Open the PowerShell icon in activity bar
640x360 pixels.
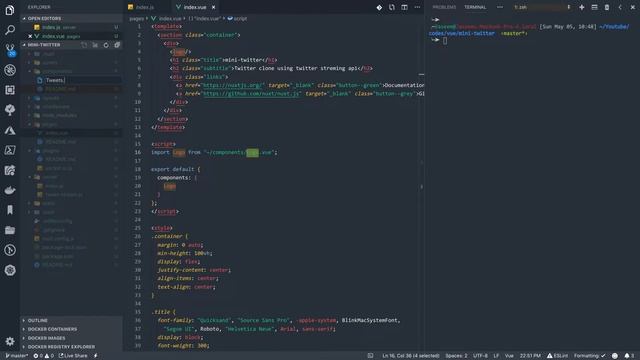click(x=10, y=150)
